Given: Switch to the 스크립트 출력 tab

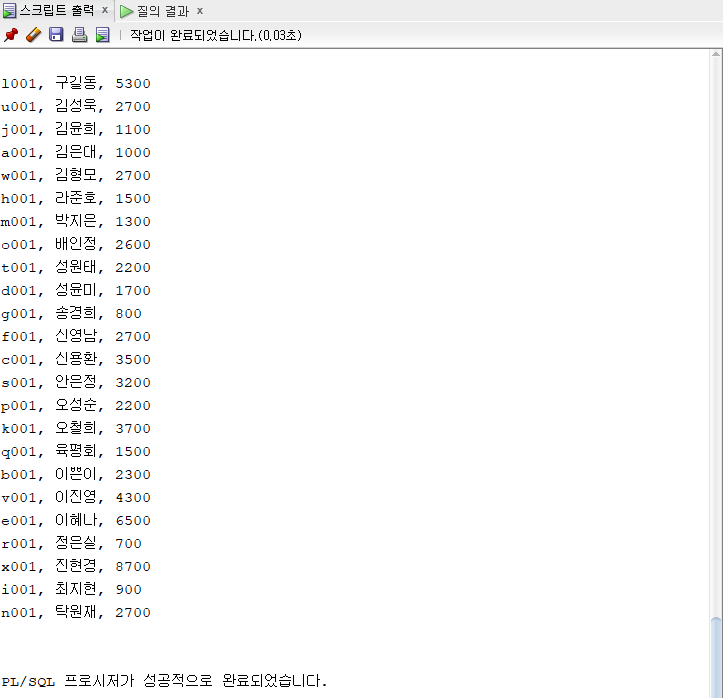Looking at the screenshot, I should 57,11.
